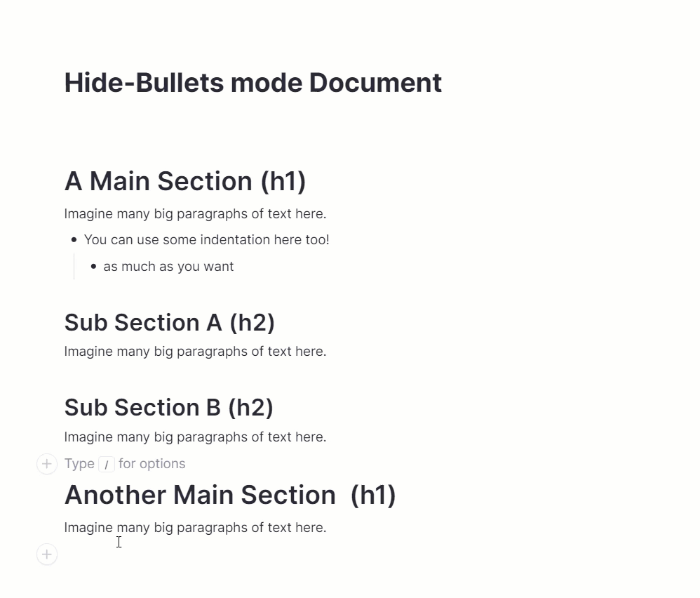Screen dimensions: 700x598
Task: Click the paragraph under 'Sub Section B (h2)'
Action: pos(195,437)
